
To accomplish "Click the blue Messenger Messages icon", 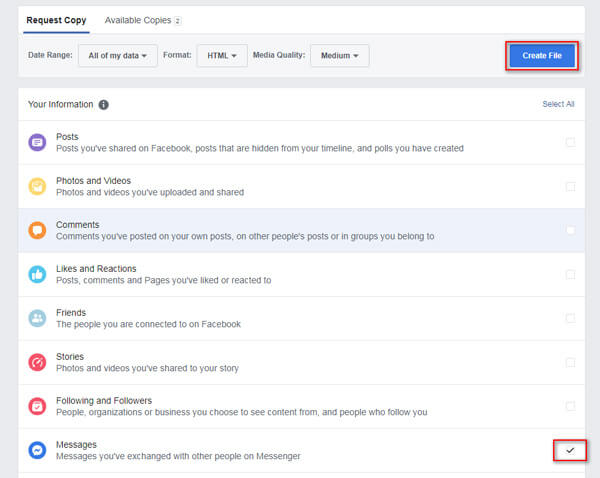I will pos(37,450).
